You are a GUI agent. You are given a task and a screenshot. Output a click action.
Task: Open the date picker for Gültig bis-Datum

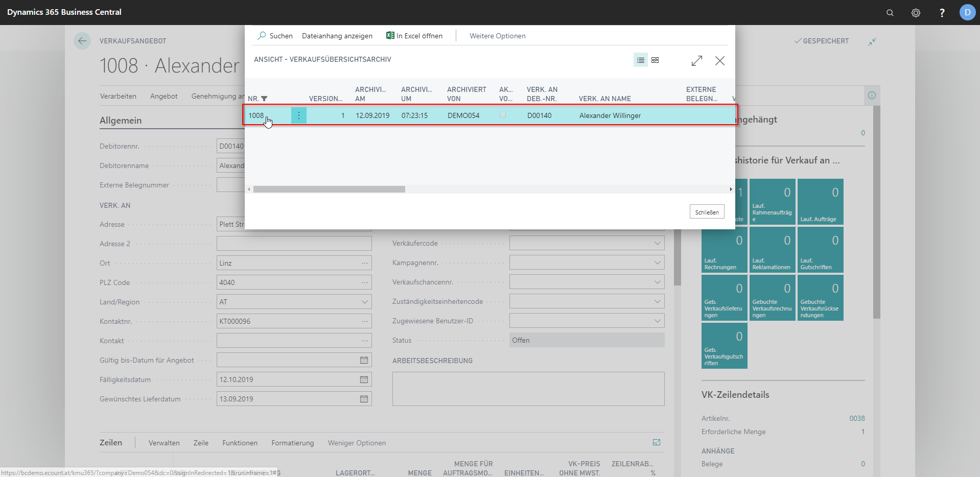364,360
